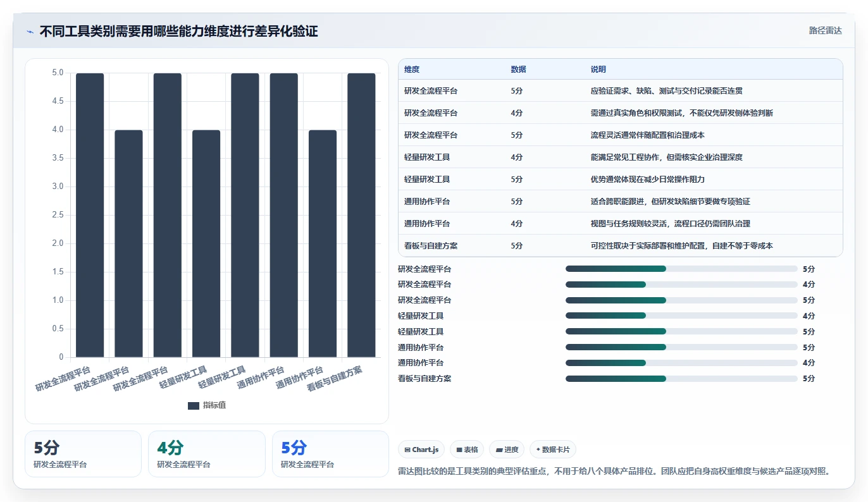The width and height of the screenshot is (868, 502).
Task: Click the 通用协作平台 progress bar showing 5分
Action: [x=681, y=347]
